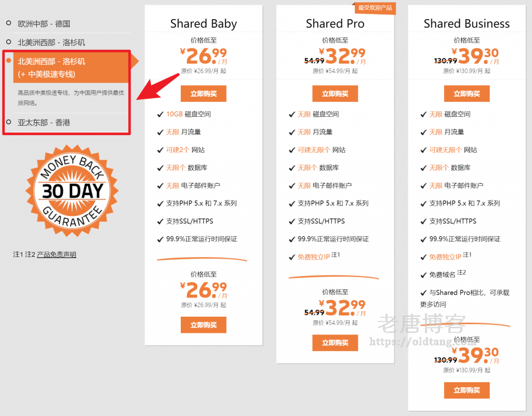
Task: Click top 立即购买 button for Shared Business
Action: (x=467, y=93)
